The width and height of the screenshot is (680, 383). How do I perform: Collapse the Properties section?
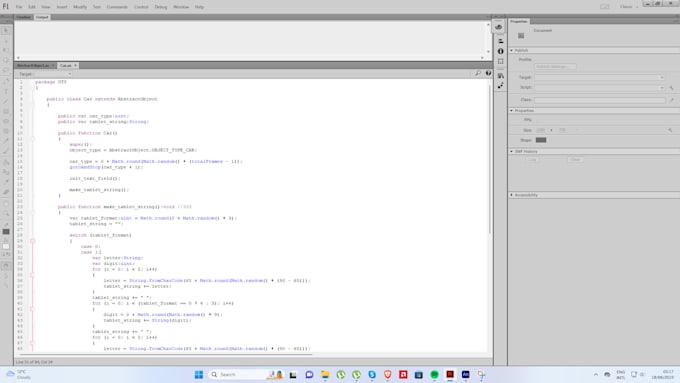(512, 111)
